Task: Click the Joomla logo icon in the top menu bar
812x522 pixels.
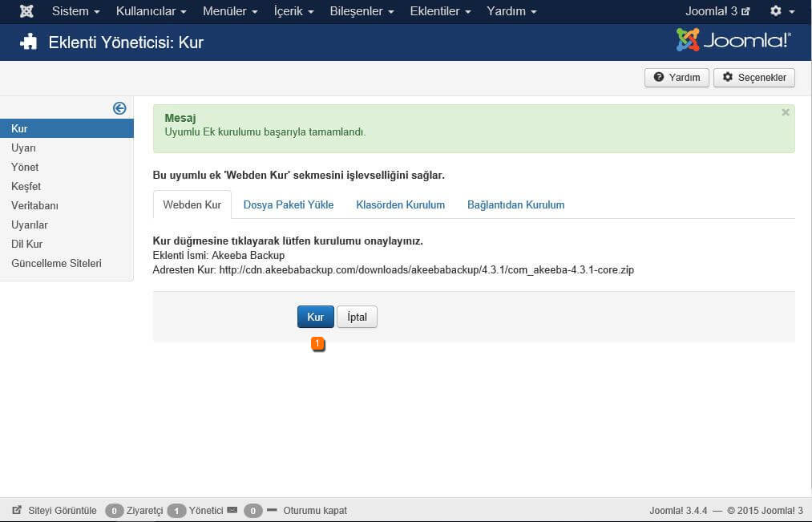Action: (x=26, y=11)
